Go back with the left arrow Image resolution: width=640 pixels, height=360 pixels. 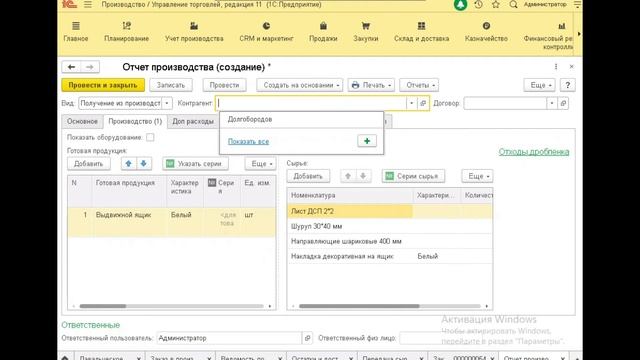[71, 67]
